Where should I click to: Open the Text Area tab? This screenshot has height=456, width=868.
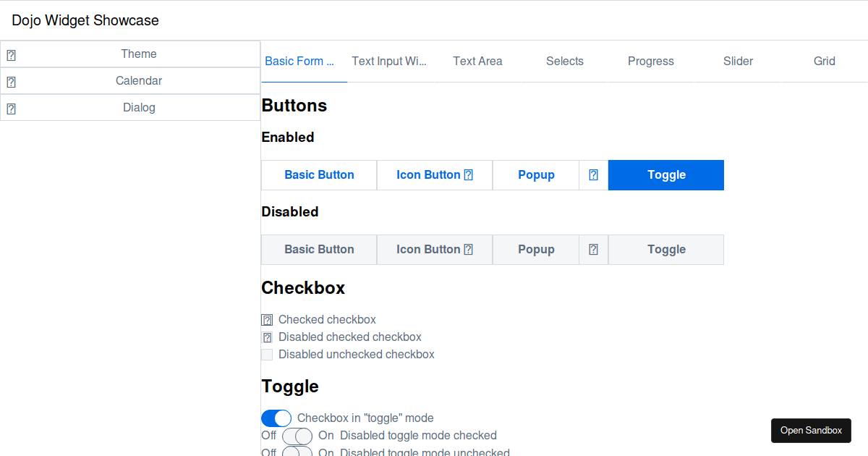(x=477, y=62)
